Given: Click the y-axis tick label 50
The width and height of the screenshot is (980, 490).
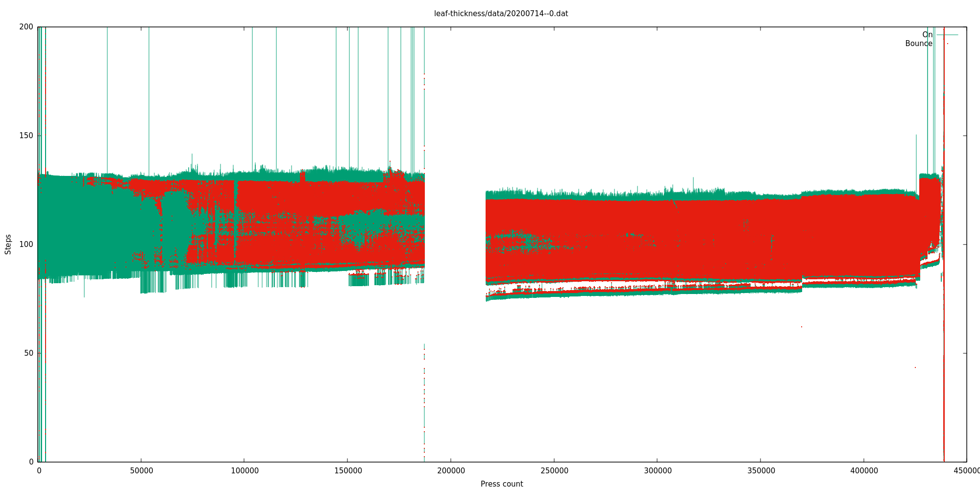Looking at the screenshot, I should click(28, 353).
